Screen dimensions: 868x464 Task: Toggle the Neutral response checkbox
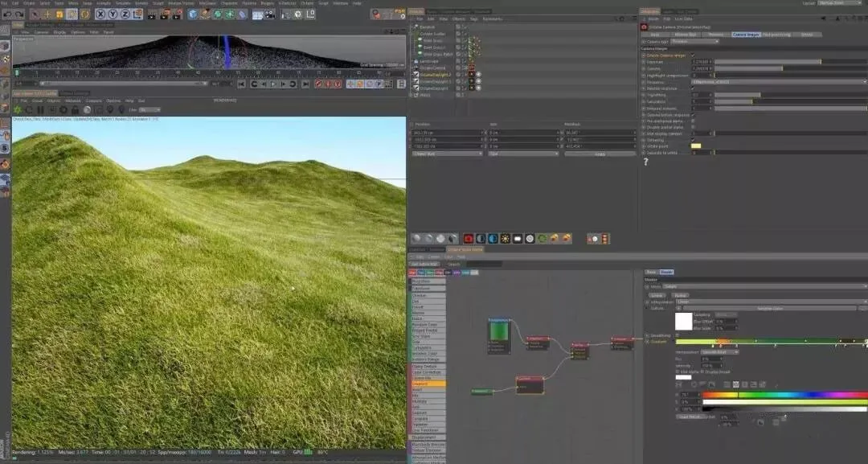coord(693,88)
